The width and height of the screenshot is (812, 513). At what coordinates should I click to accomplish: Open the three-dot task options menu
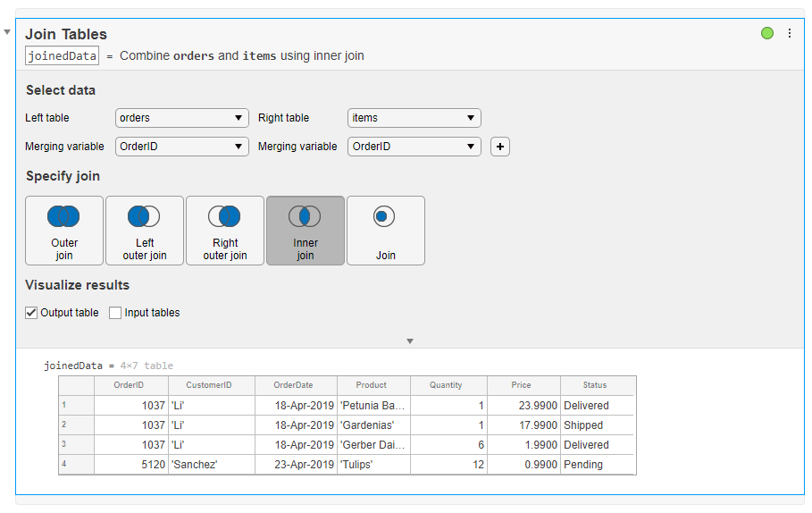pos(789,33)
